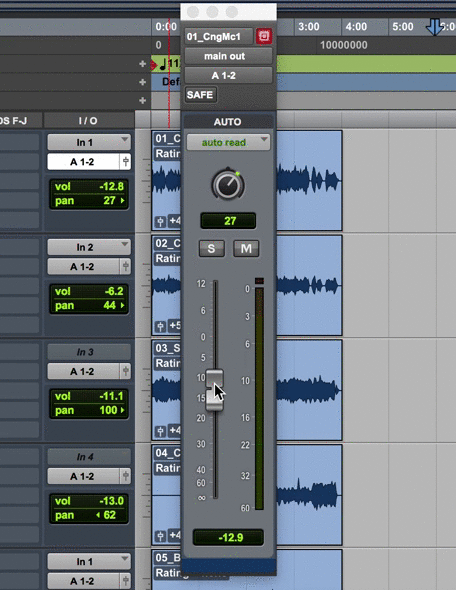Screen dimensions: 456x590
Task: Click the level meter in output window
Action: coord(259,398)
